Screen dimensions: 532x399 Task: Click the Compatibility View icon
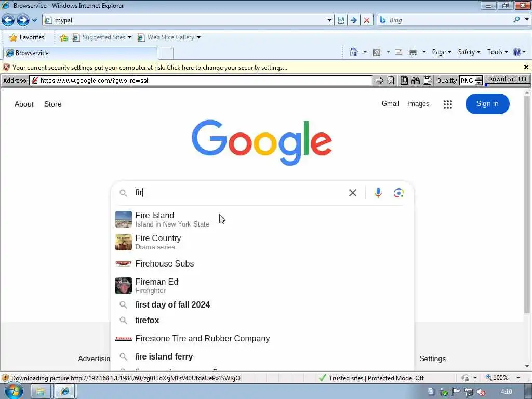[341, 20]
